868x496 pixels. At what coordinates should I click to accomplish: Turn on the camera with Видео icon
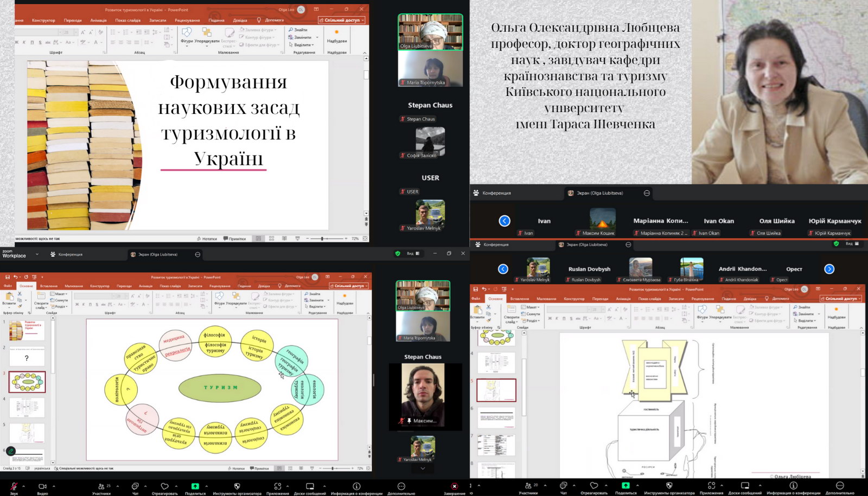click(x=42, y=486)
